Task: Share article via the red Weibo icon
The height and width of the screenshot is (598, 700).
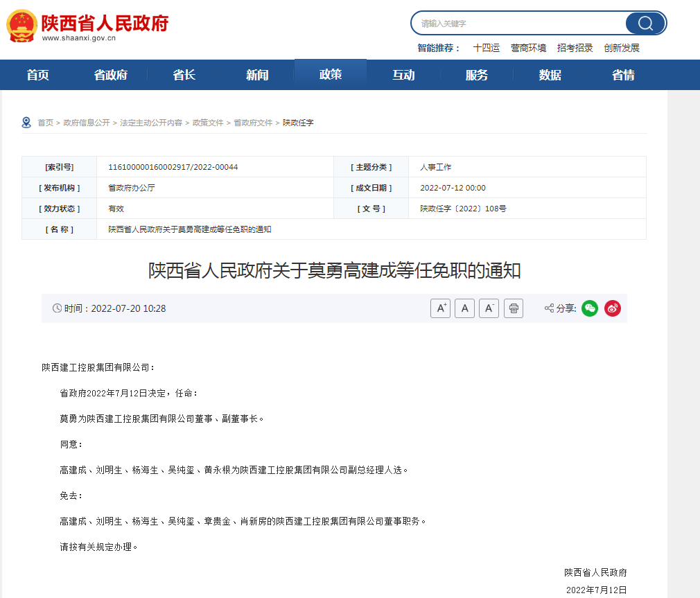Action: [612, 308]
